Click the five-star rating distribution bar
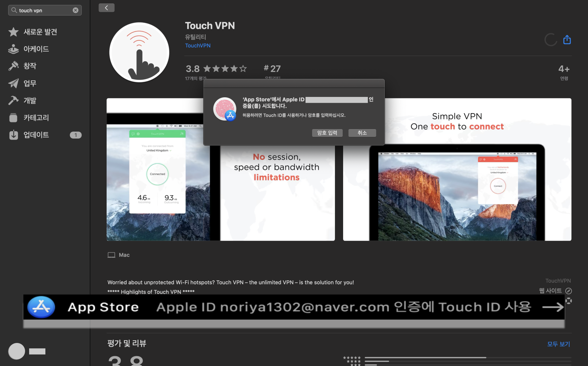Image resolution: width=588 pixels, height=366 pixels. pyautogui.click(x=468, y=358)
